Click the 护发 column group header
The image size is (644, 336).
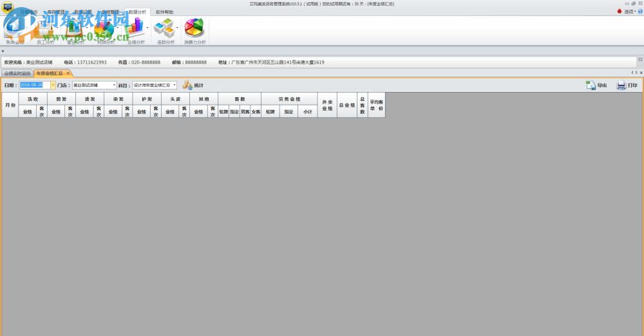pyautogui.click(x=147, y=99)
